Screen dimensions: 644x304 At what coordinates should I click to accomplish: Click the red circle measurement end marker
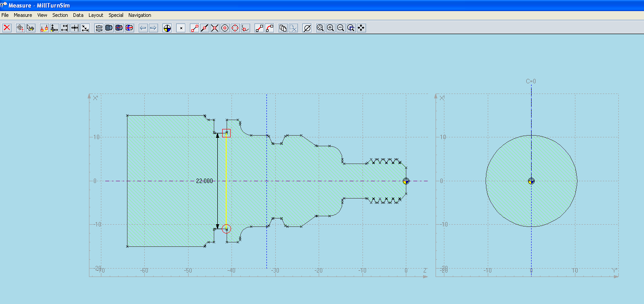tap(226, 229)
